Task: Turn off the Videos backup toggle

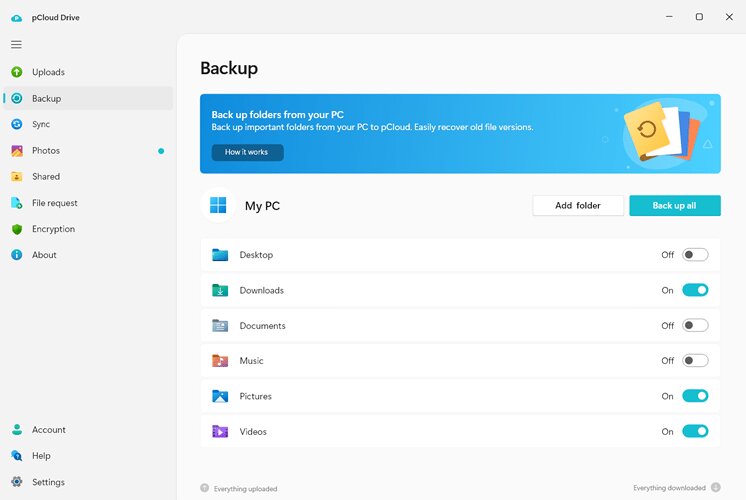Action: [695, 432]
